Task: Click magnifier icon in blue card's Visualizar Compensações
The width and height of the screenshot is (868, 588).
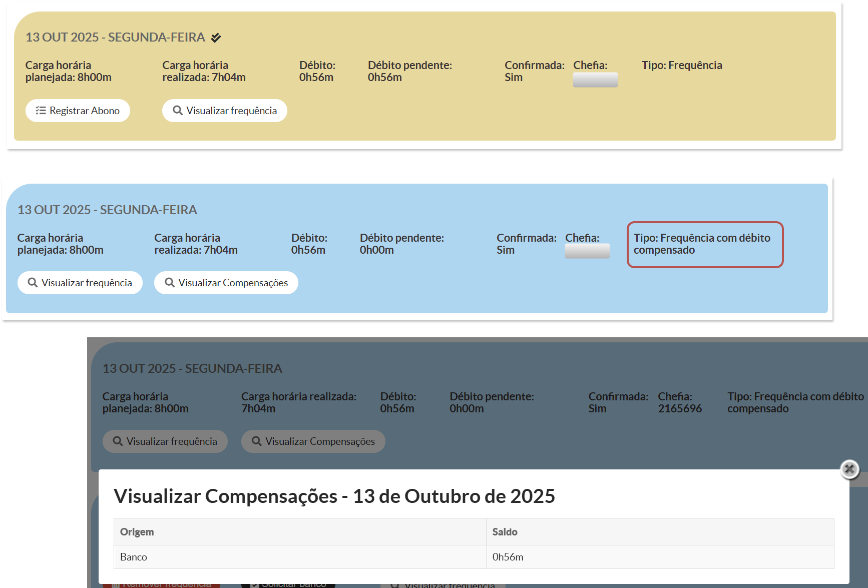Action: pyautogui.click(x=170, y=283)
